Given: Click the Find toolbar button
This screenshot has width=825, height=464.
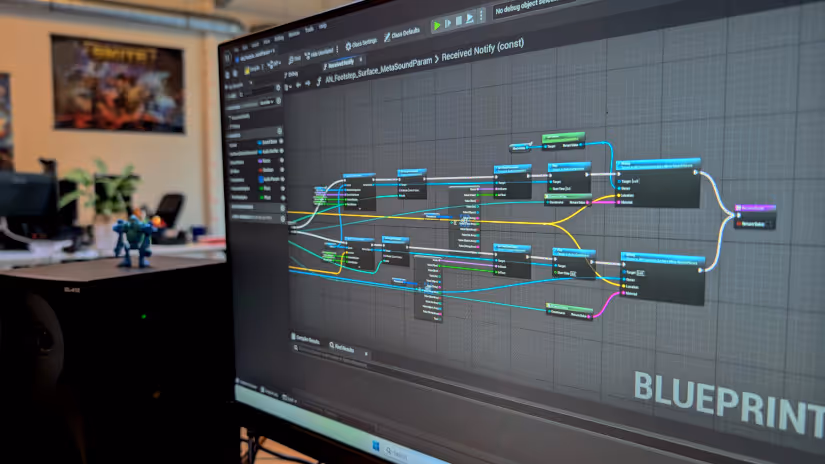Looking at the screenshot, I should click(x=295, y=59).
